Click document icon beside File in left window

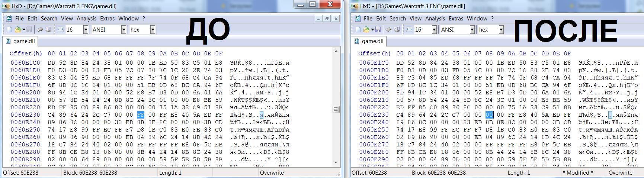tap(9, 18)
